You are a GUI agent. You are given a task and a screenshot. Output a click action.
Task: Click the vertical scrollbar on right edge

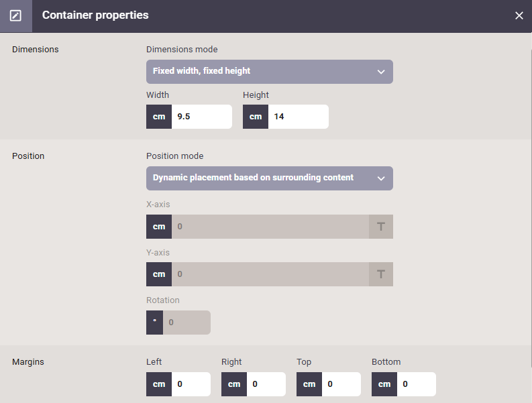[531, 209]
